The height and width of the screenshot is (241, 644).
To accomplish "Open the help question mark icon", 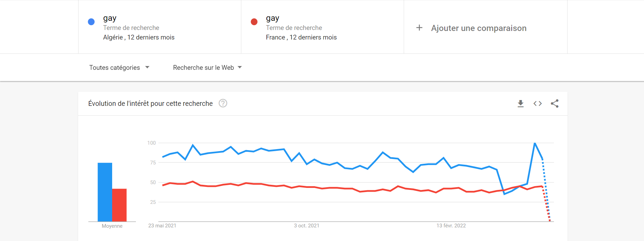I will pyautogui.click(x=223, y=103).
